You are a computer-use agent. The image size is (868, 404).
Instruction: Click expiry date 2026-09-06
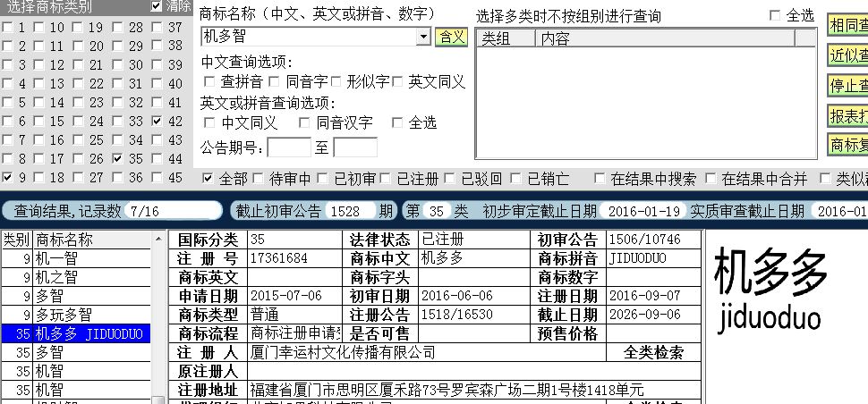point(653,315)
